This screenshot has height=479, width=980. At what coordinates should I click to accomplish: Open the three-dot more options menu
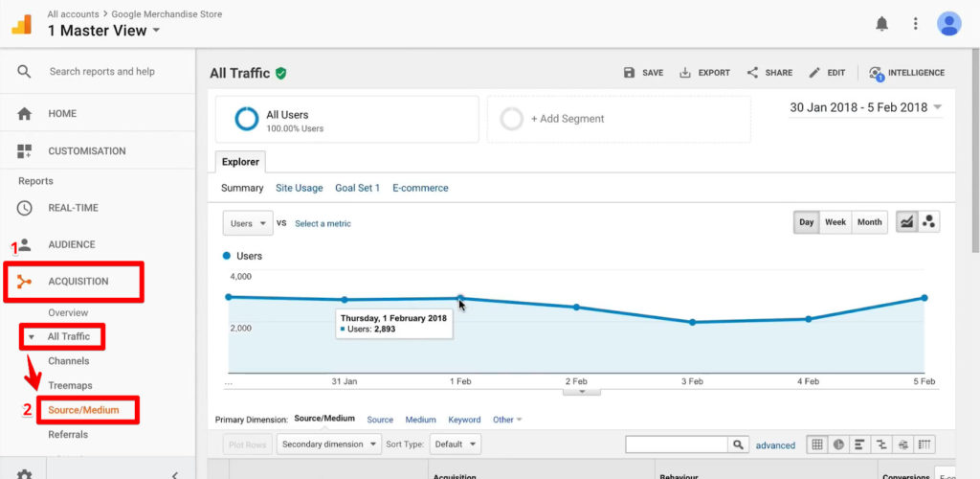click(x=916, y=24)
